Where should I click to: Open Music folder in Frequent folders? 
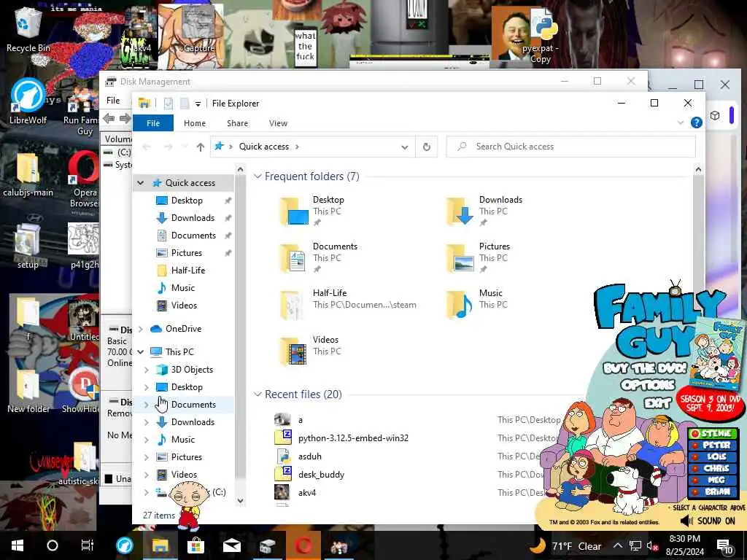pos(476,304)
